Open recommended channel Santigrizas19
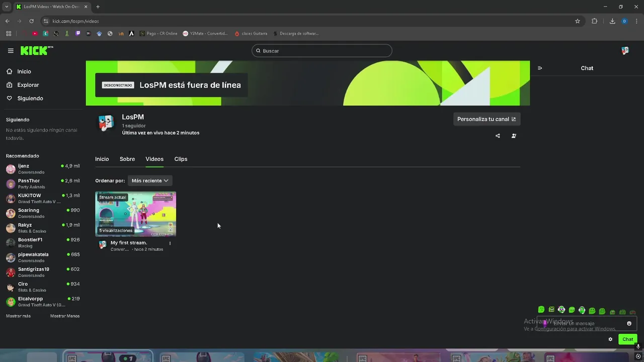 click(x=43, y=272)
